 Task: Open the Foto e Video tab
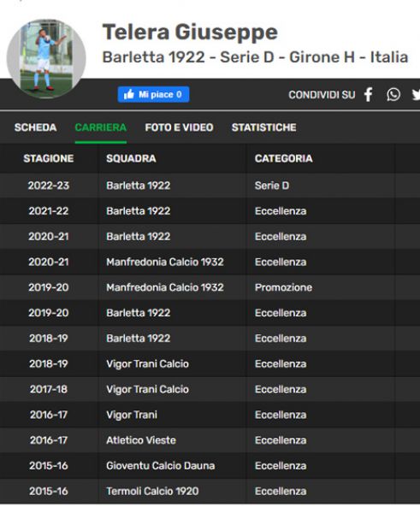point(179,127)
